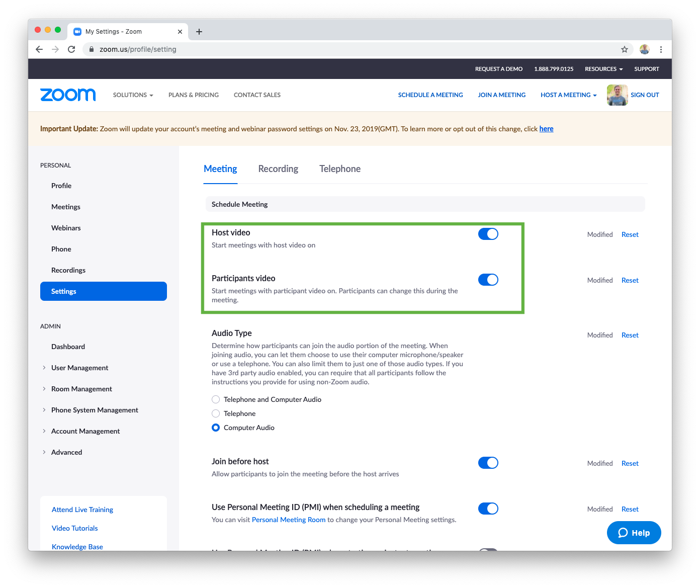
Task: Open Video Tutorials
Action: coord(75,528)
